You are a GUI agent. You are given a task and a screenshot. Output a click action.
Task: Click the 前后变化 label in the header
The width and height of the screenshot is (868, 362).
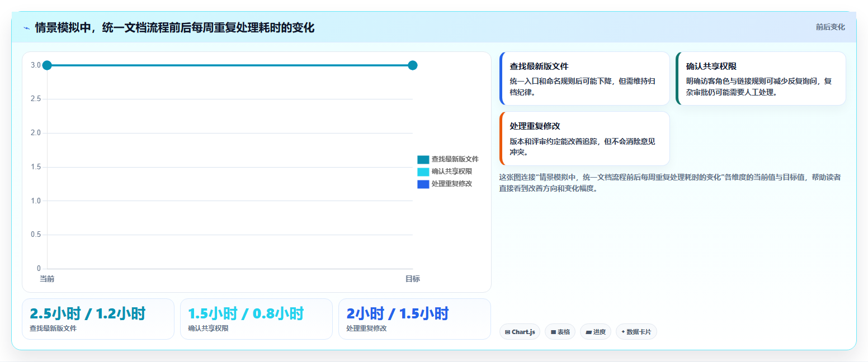[830, 27]
